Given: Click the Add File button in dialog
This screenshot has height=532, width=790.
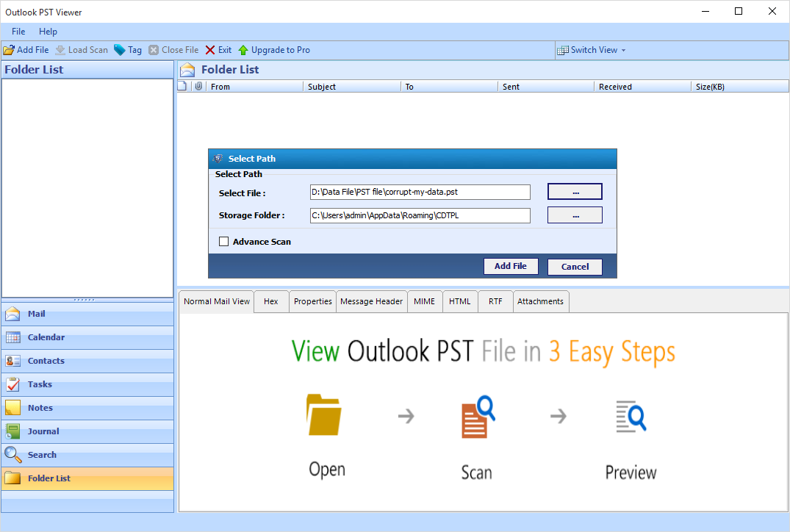Looking at the screenshot, I should (510, 266).
